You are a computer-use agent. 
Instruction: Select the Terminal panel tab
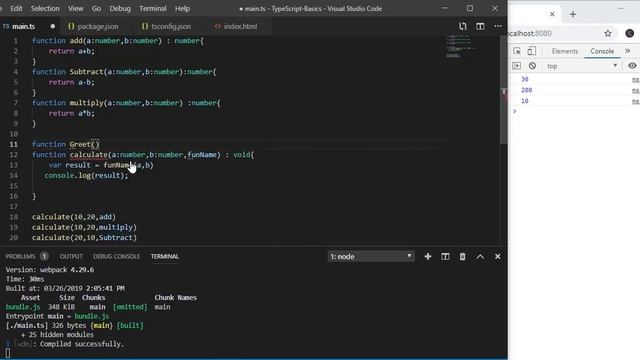point(164,256)
